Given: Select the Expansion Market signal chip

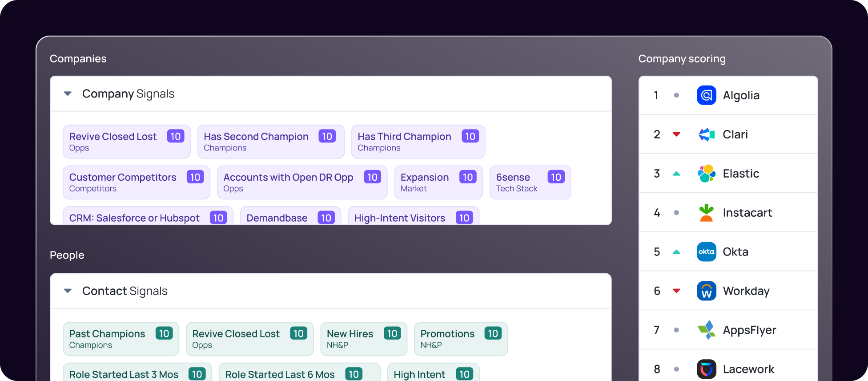Looking at the screenshot, I should point(438,182).
